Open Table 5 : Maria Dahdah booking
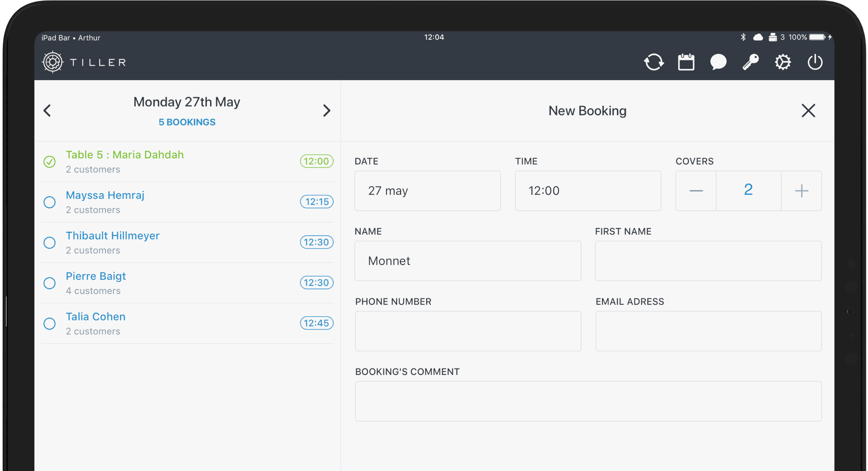Image resolution: width=868 pixels, height=471 pixels. click(187, 162)
